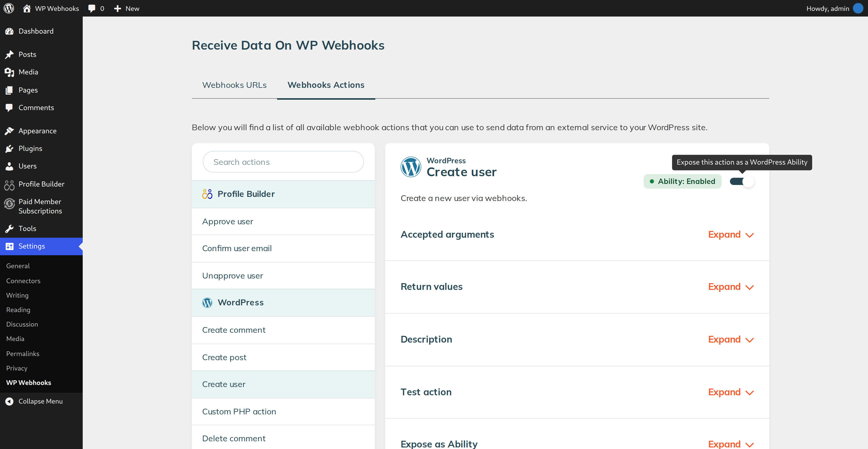The height and width of the screenshot is (449, 868).
Task: Open the comments bubble icon in admin bar
Action: 92,9
